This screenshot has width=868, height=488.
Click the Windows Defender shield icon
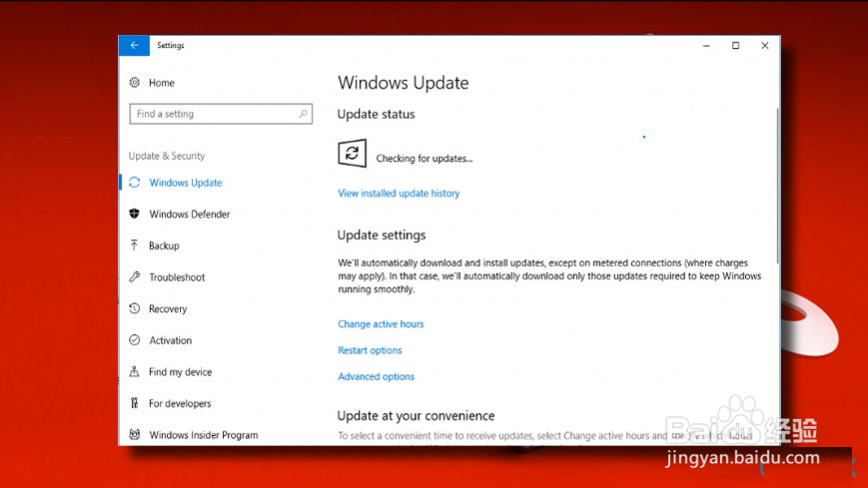coord(135,214)
